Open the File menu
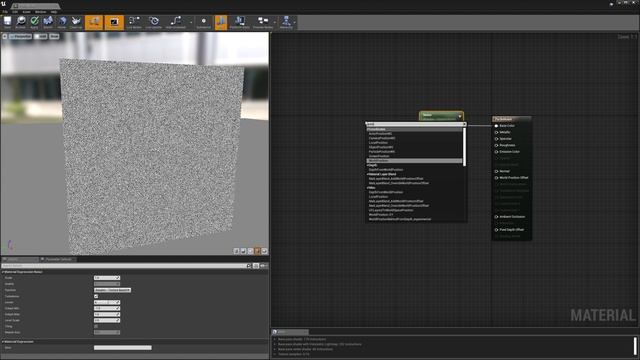The image size is (640, 360). point(5,12)
